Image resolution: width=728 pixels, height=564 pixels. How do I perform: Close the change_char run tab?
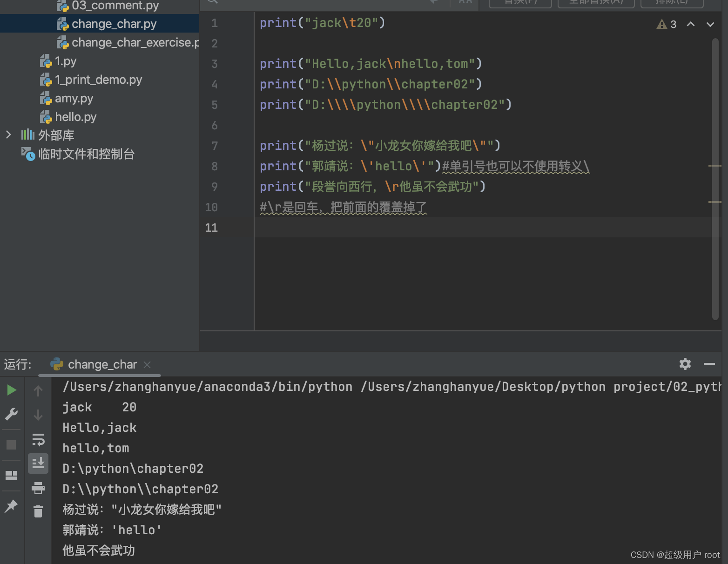[x=147, y=364]
